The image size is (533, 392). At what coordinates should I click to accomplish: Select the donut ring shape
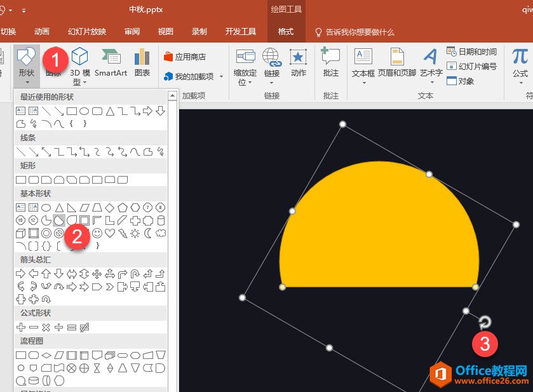pyautogui.click(x=46, y=233)
